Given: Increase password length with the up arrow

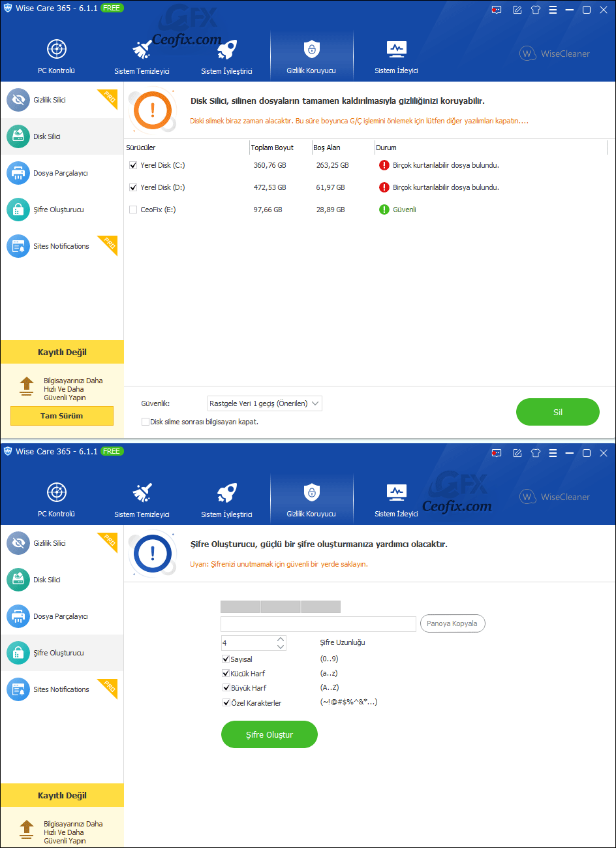Looking at the screenshot, I should click(281, 639).
